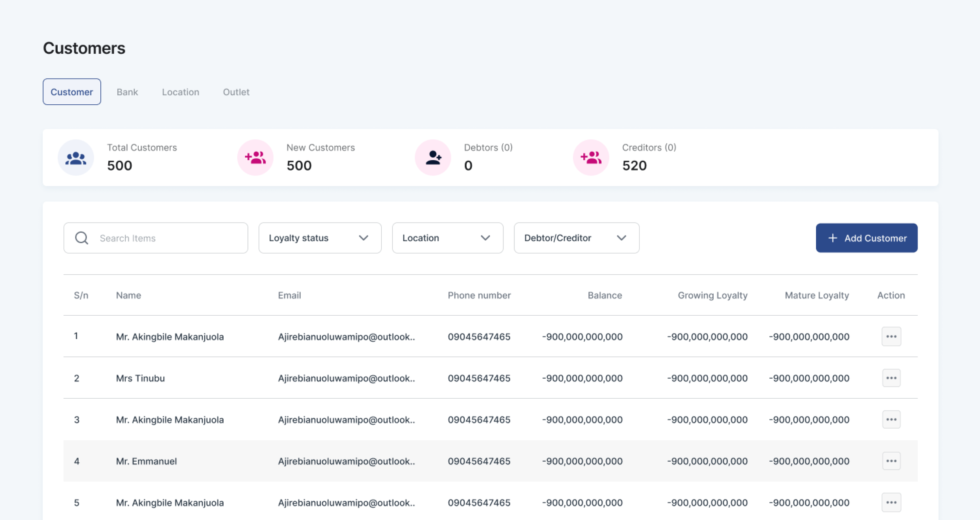
Task: Open the three-dot action menu for row 5
Action: pyautogui.click(x=891, y=502)
